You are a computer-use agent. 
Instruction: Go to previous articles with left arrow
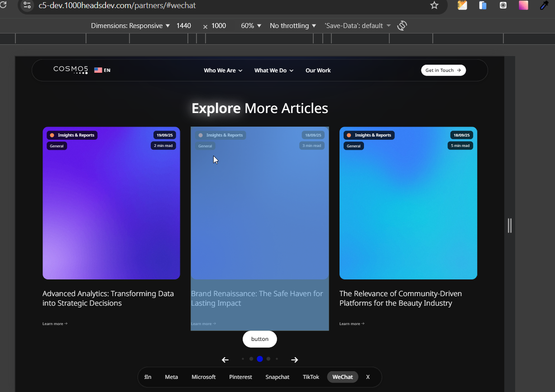(225, 360)
